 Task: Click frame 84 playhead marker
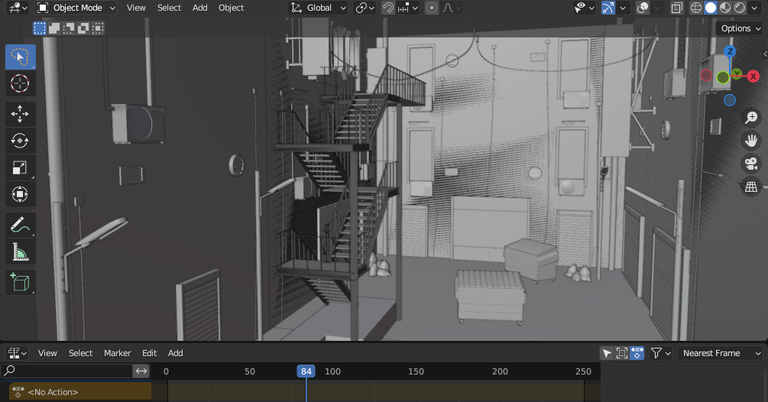click(x=306, y=371)
